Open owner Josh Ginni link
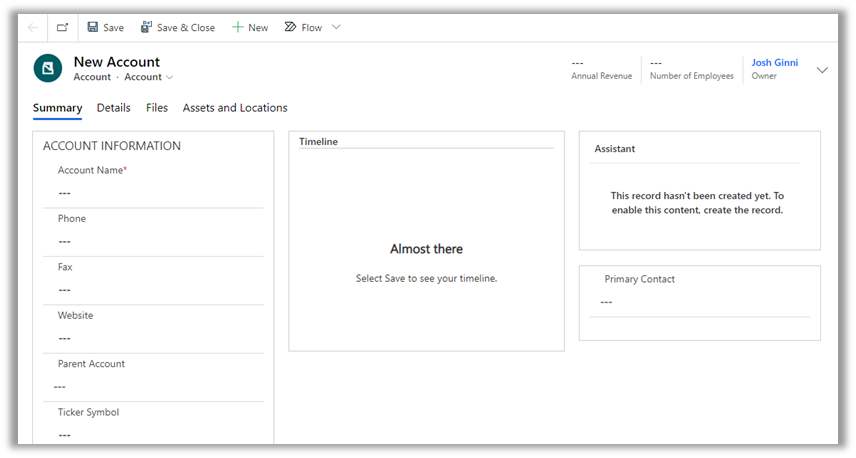856x458 pixels. click(775, 63)
